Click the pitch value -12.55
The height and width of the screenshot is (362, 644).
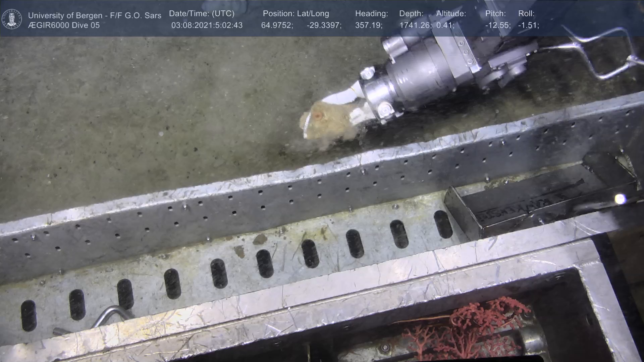[498, 25]
